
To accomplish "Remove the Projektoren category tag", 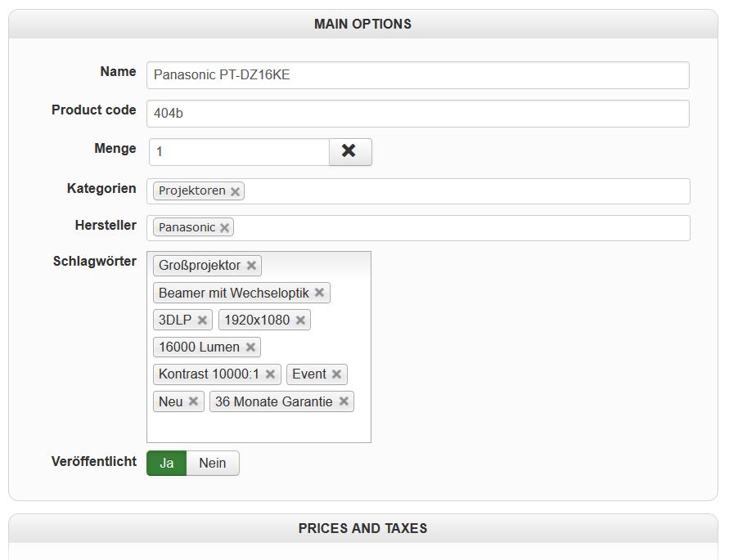I will pyautogui.click(x=236, y=191).
